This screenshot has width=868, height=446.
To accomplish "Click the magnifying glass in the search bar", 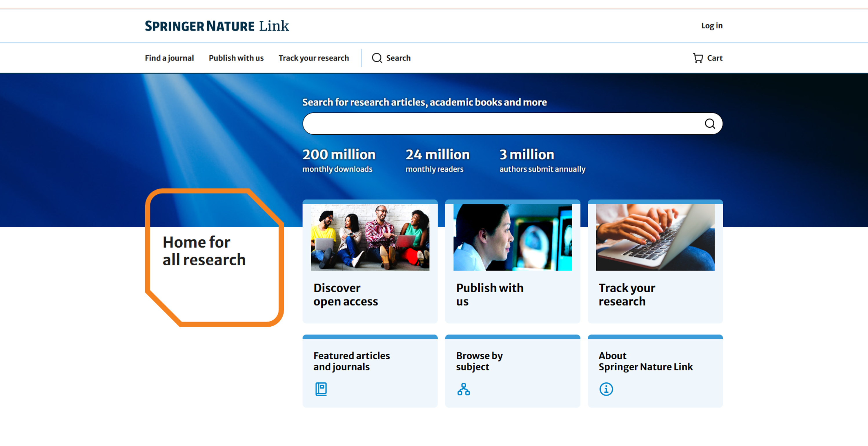I will pyautogui.click(x=710, y=124).
